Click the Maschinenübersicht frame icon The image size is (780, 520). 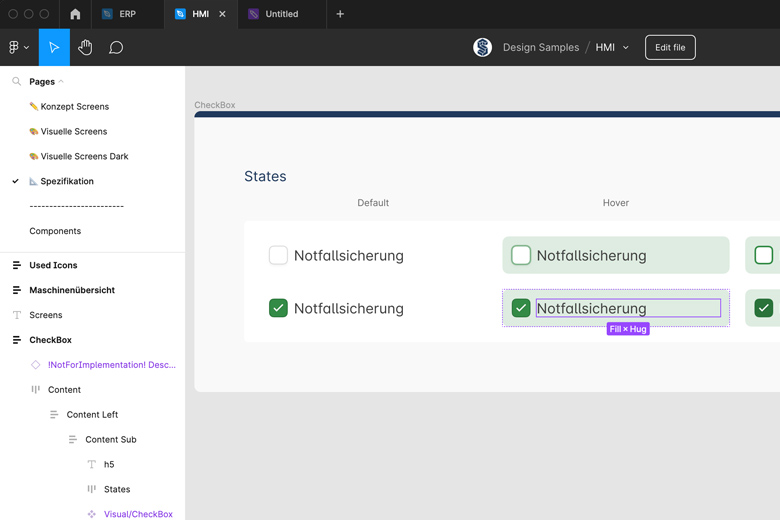[16, 290]
